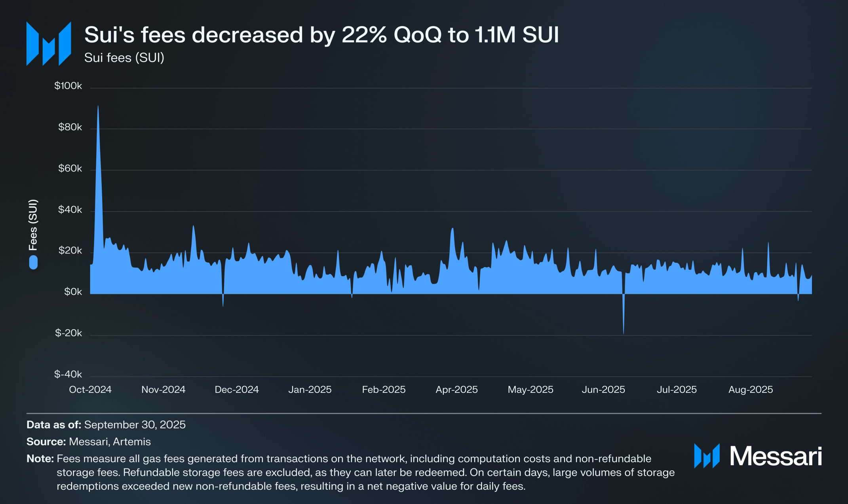Click the Oct-2024 x-axis label
The height and width of the screenshot is (504, 848).
point(90,390)
